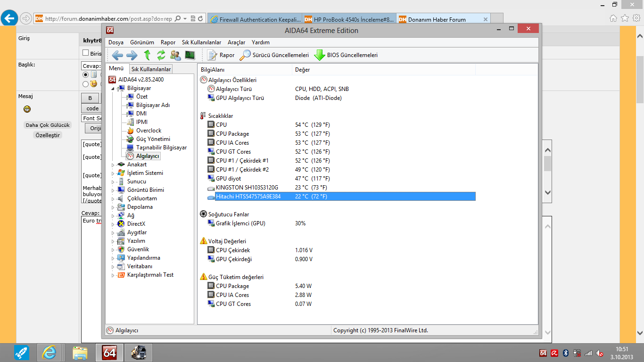This screenshot has width=644, height=362.
Task: Click the Güvenlik shield icon in the tree
Action: (x=121, y=249)
